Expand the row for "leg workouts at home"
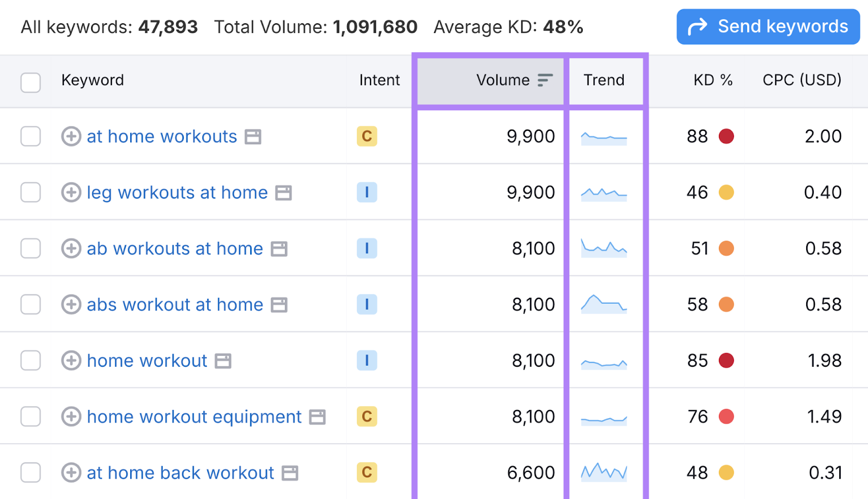This screenshot has width=868, height=499. coord(71,192)
